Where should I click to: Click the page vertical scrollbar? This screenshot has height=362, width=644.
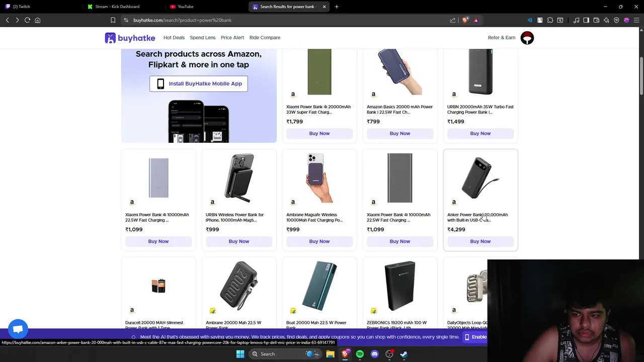[x=641, y=75]
